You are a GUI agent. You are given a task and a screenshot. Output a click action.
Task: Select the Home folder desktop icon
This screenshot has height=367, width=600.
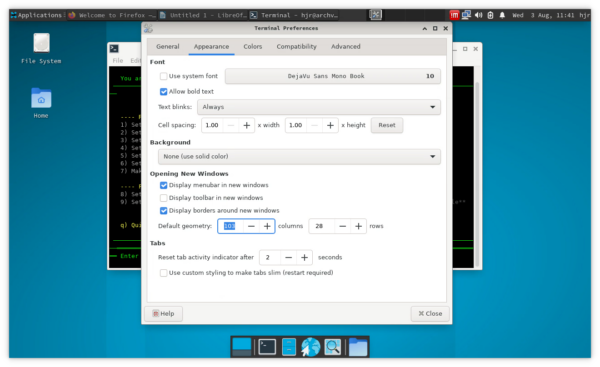tap(41, 103)
